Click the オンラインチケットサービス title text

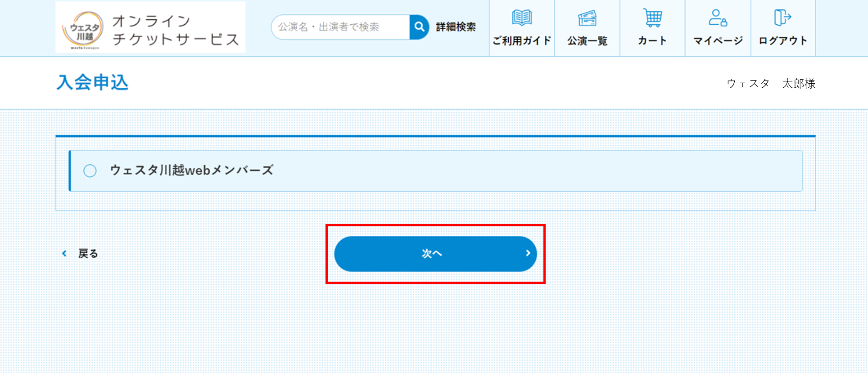pyautogui.click(x=176, y=30)
